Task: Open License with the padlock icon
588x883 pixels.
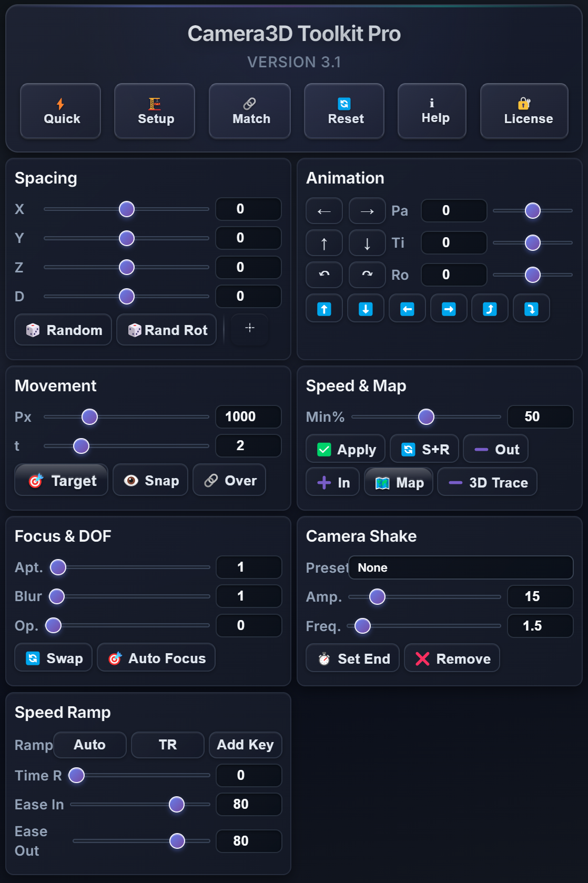Action: coord(524,111)
